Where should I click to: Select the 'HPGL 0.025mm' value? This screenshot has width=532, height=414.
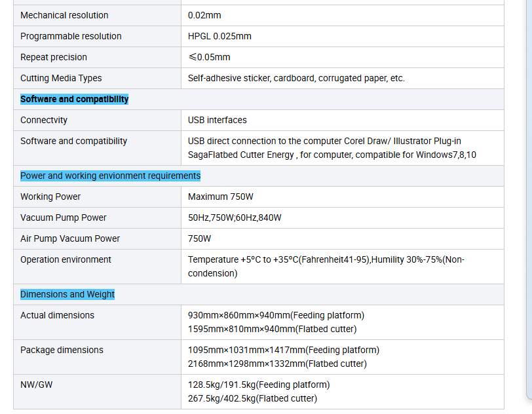click(219, 36)
